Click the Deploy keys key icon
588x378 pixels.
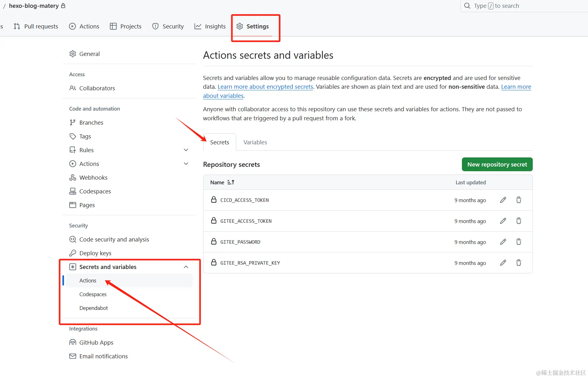[x=73, y=253]
